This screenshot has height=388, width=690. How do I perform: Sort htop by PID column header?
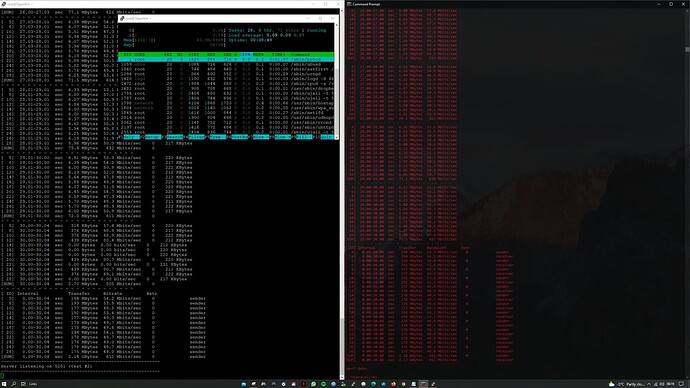click(x=127, y=55)
